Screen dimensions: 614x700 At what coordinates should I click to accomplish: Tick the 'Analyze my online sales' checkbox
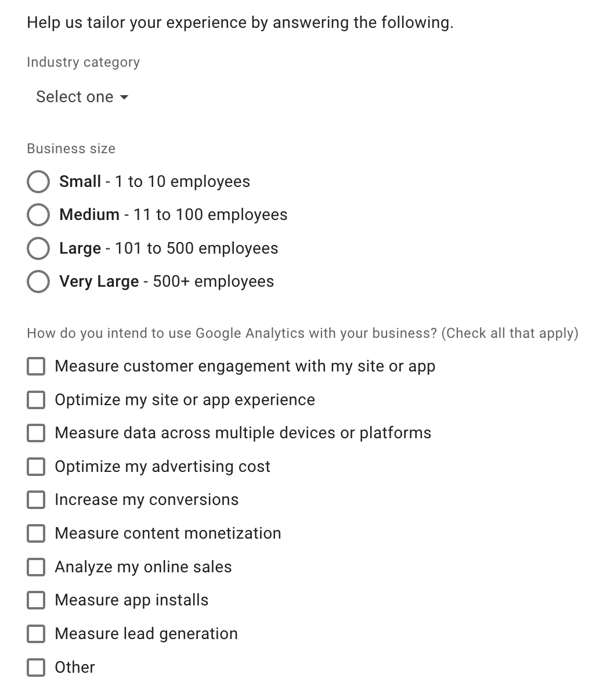(x=36, y=567)
